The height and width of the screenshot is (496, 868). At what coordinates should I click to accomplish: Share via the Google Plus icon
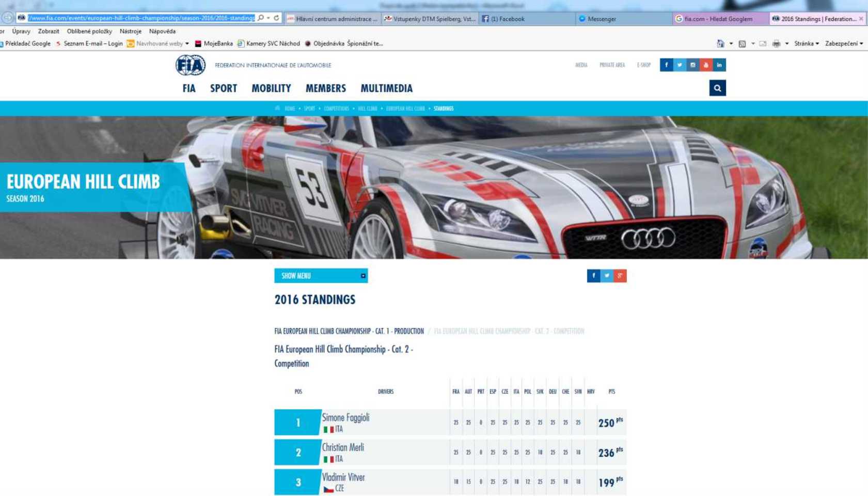(620, 276)
